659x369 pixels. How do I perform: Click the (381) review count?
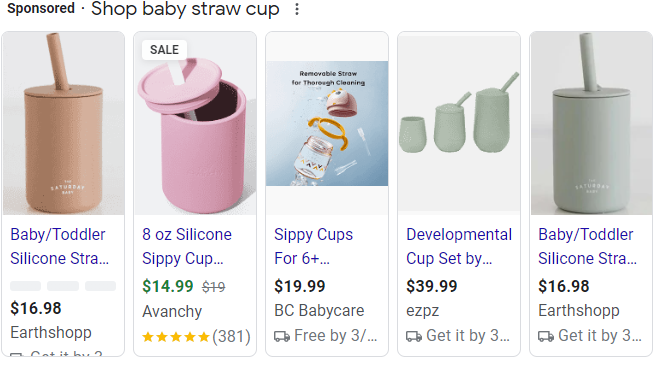coord(231,337)
